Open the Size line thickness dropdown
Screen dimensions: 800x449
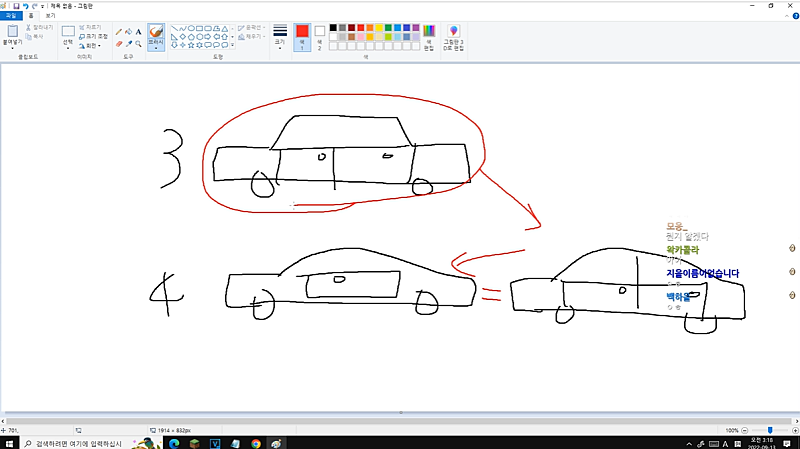click(280, 38)
